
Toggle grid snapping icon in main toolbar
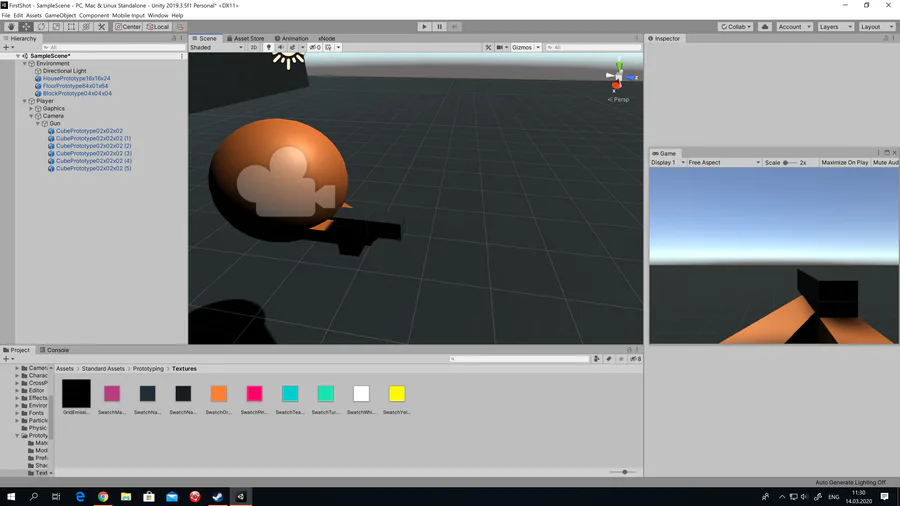point(180,26)
